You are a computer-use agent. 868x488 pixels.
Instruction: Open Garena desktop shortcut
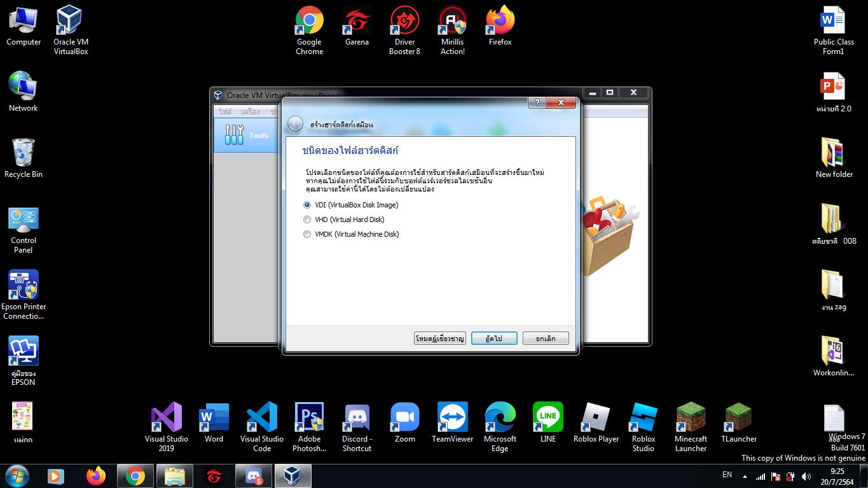pos(357,27)
